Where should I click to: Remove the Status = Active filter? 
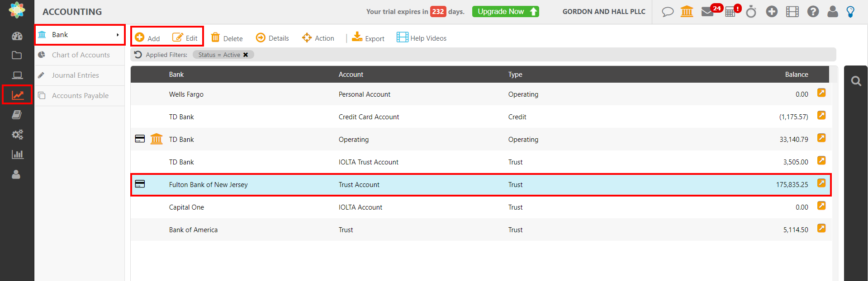coord(246,55)
